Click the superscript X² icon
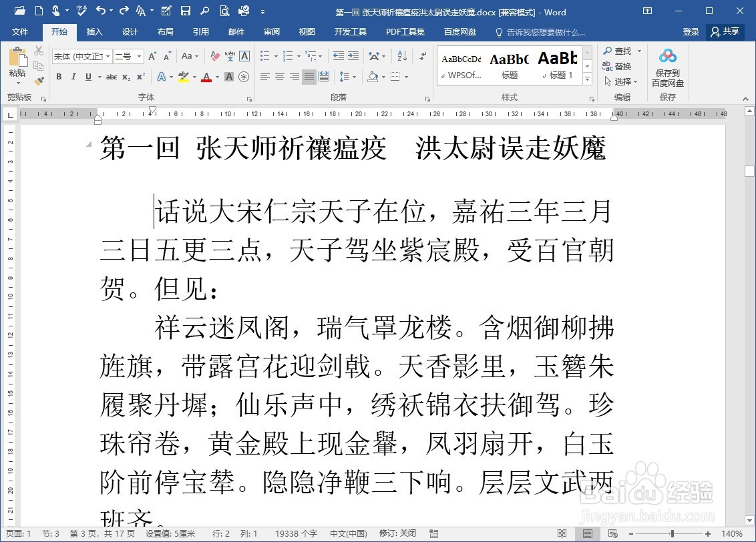Image resolution: width=756 pixels, height=542 pixels. click(x=141, y=77)
